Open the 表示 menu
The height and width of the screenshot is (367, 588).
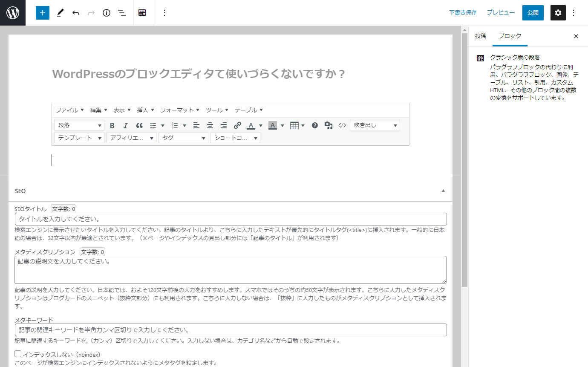122,110
